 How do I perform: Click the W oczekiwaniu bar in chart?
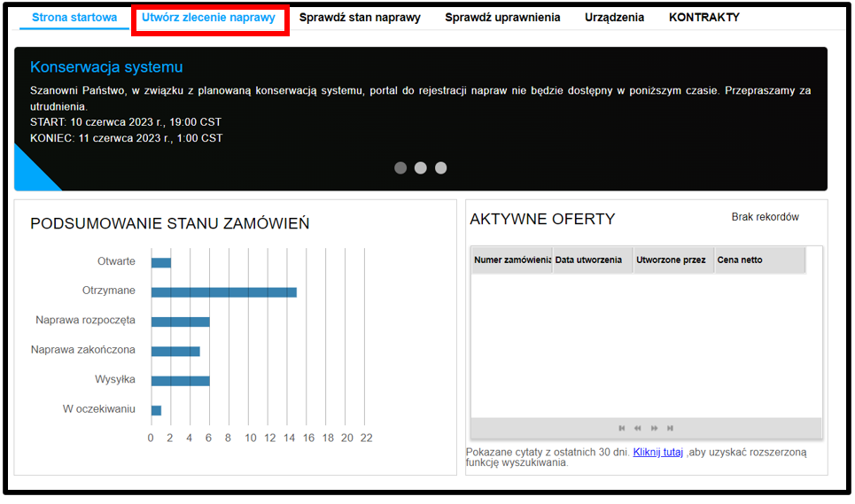tap(156, 410)
